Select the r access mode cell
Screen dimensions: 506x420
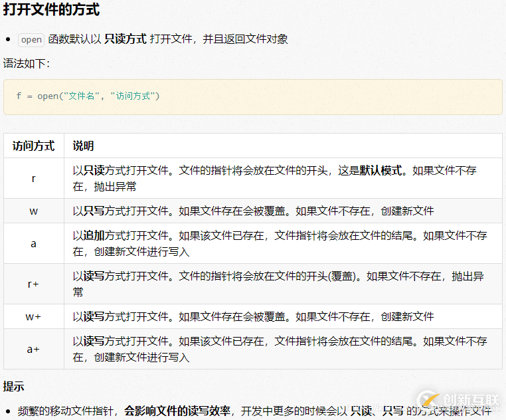point(34,178)
